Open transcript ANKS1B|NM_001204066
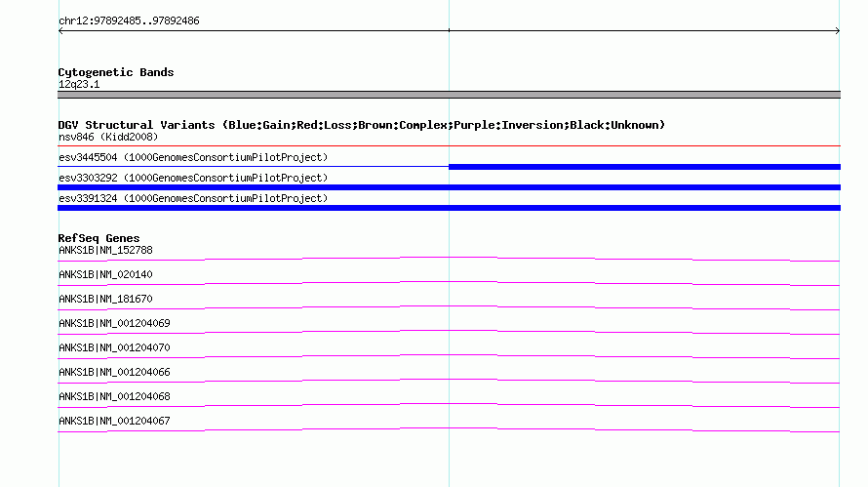Viewport: 868px width, 487px height. (x=114, y=372)
